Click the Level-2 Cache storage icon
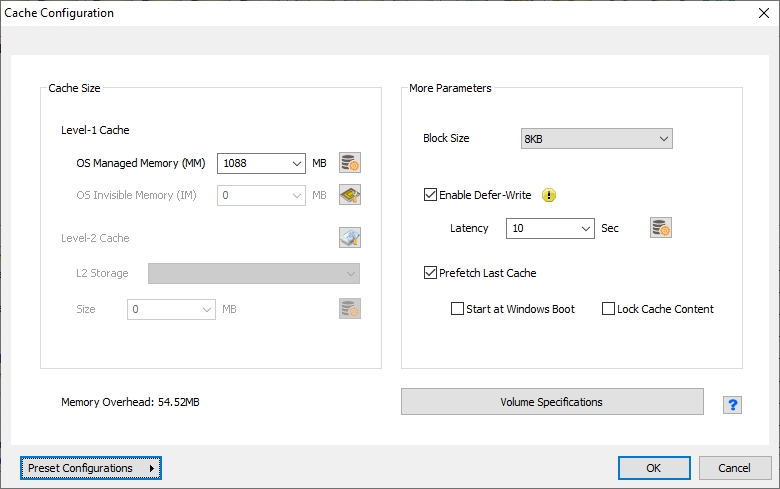780x489 pixels. pyautogui.click(x=350, y=238)
